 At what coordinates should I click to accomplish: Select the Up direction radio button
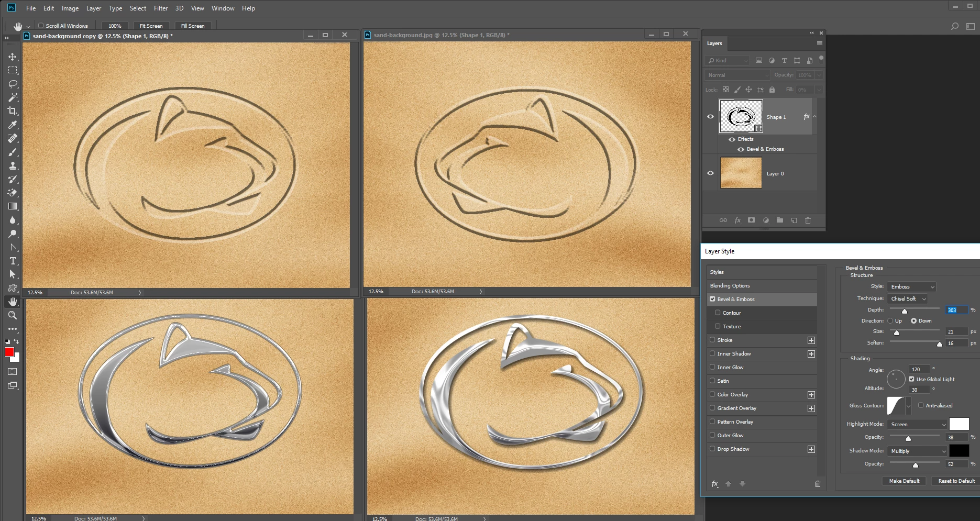890,321
